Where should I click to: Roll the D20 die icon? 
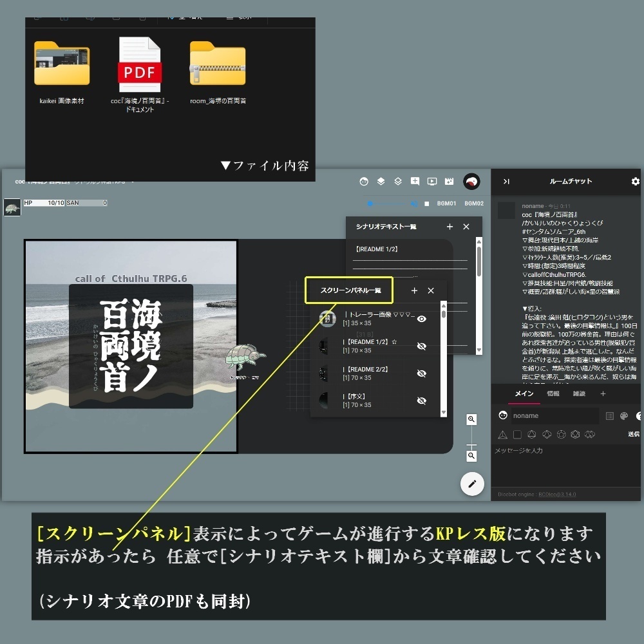coord(575,435)
